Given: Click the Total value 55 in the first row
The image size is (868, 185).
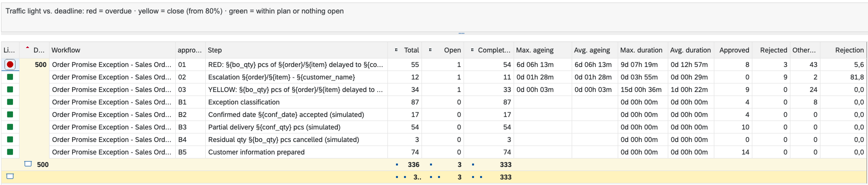Looking at the screenshot, I should 415,64.
